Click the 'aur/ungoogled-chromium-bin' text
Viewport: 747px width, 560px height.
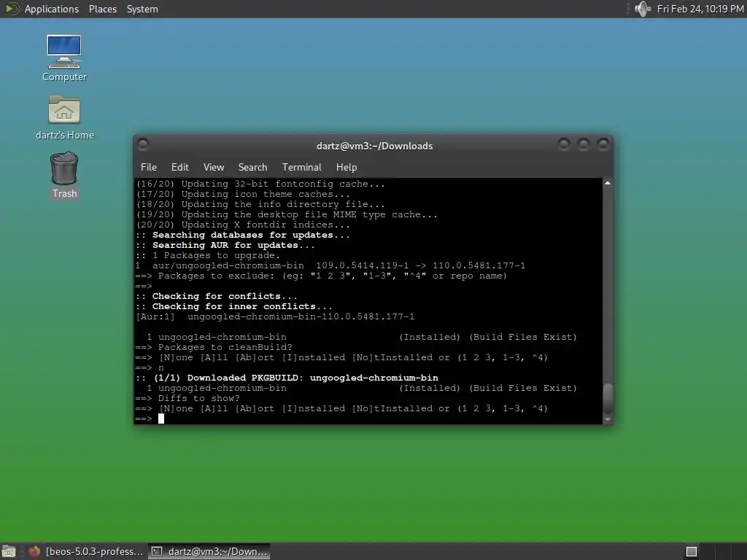click(x=228, y=265)
